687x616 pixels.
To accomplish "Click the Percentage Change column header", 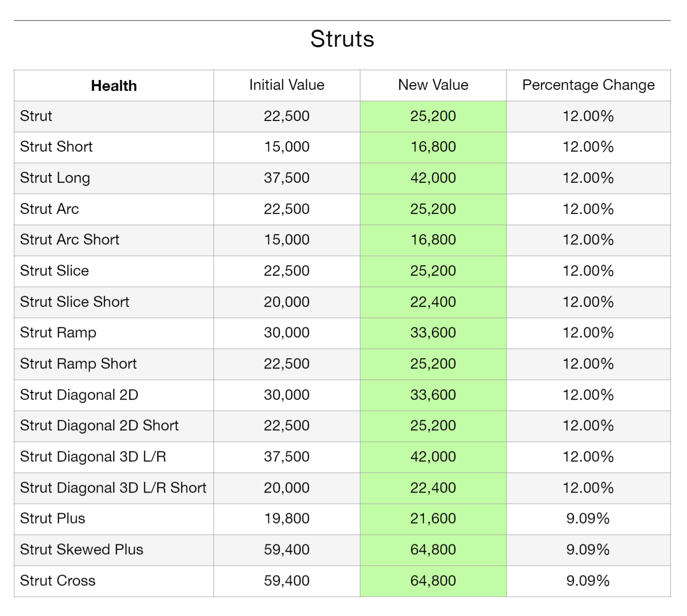I will (x=588, y=85).
